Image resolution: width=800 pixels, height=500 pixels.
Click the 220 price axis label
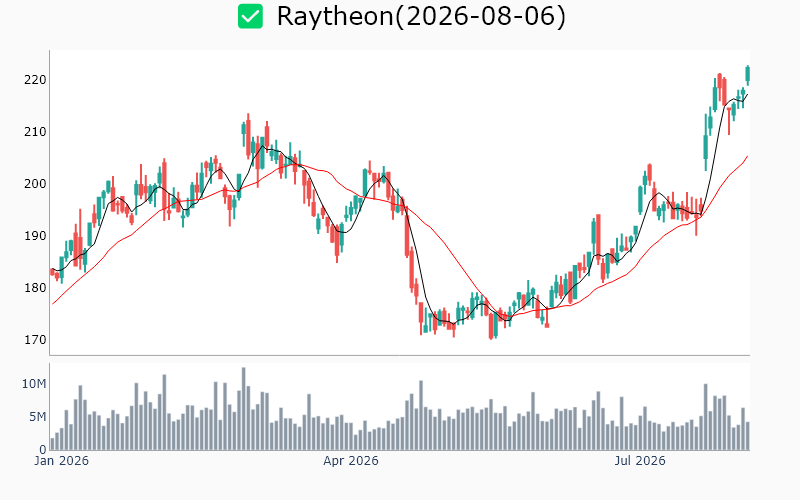tap(35, 80)
